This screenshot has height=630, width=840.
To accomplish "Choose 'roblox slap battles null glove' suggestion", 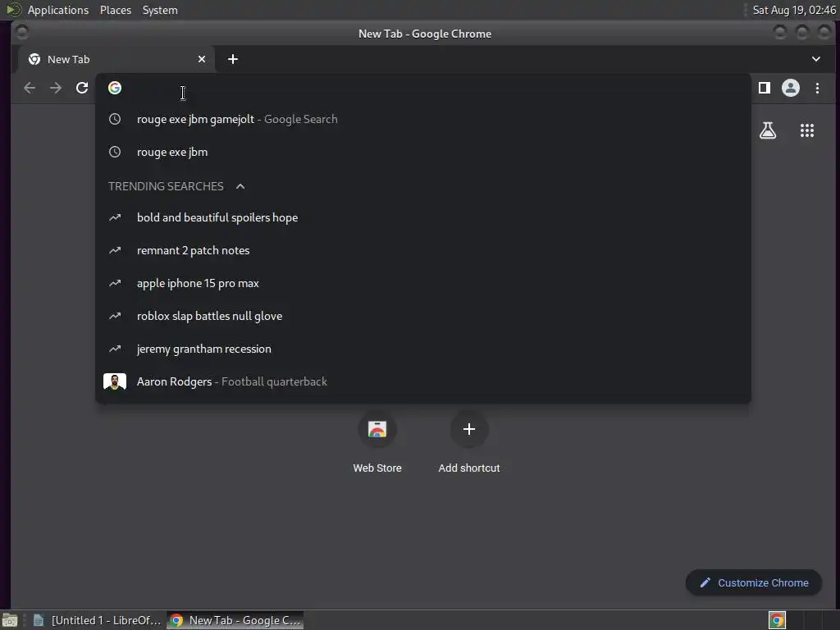I will point(423,316).
